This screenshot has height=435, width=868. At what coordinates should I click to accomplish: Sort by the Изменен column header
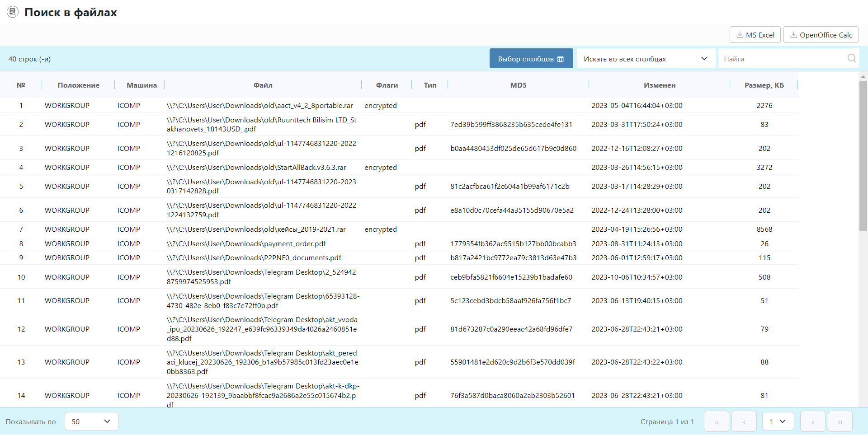click(659, 85)
